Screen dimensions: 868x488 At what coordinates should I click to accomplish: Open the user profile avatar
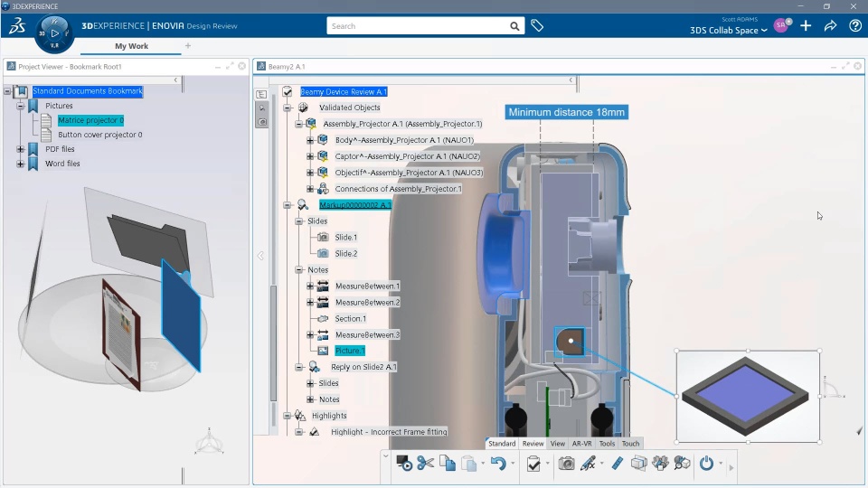(x=781, y=25)
